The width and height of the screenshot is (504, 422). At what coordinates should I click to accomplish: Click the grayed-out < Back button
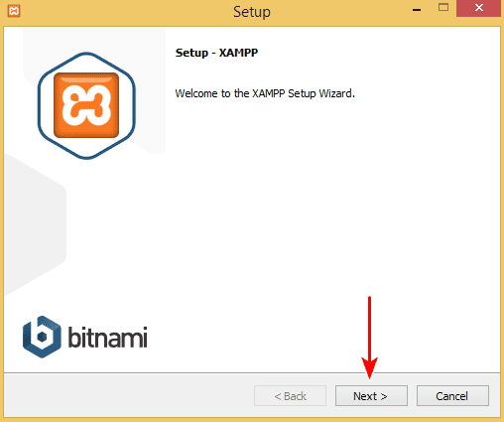point(290,395)
